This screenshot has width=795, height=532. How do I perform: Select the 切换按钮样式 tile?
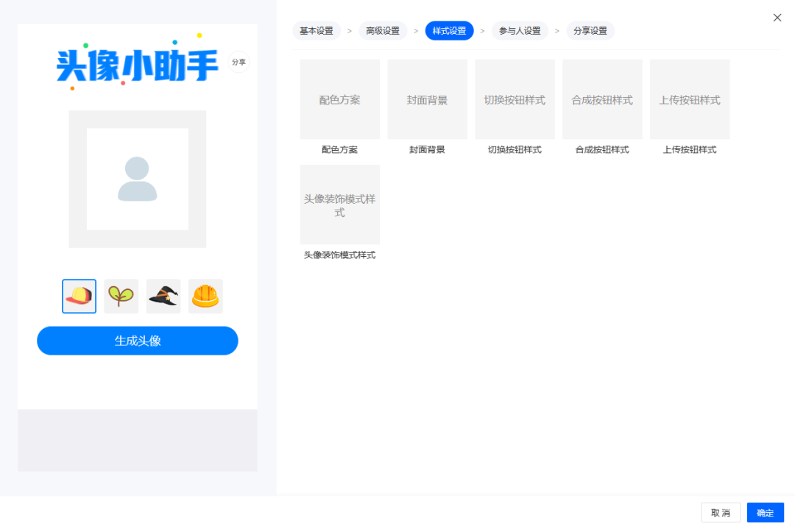pos(515,99)
